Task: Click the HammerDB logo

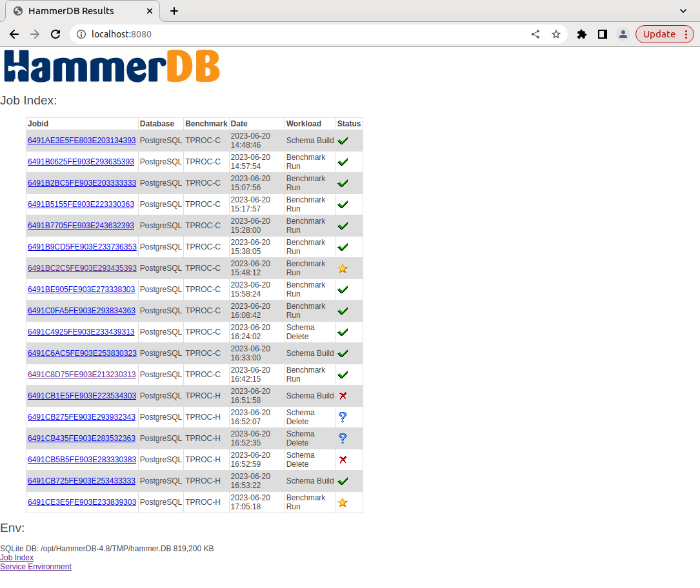Action: (112, 66)
